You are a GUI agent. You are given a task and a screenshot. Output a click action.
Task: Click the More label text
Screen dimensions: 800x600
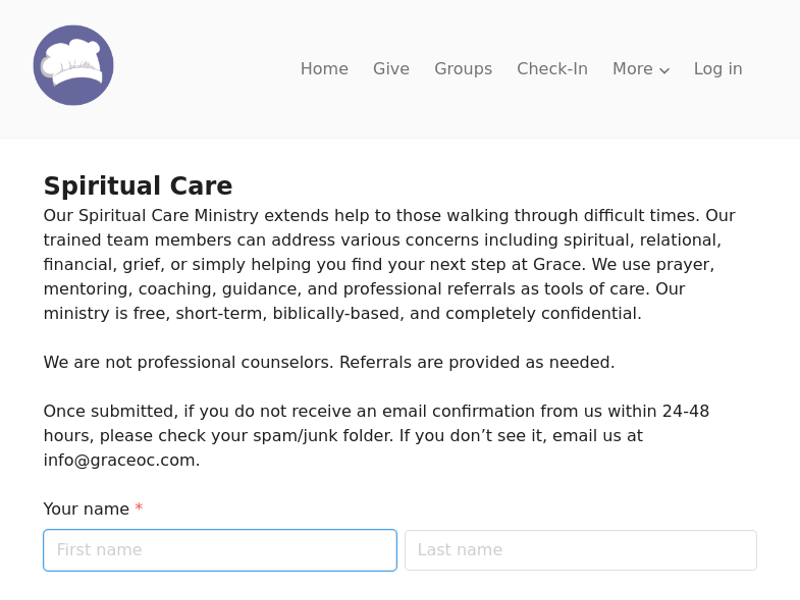tap(633, 69)
